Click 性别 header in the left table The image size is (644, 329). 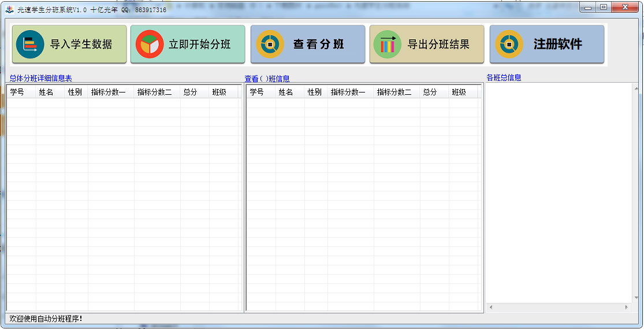click(75, 92)
